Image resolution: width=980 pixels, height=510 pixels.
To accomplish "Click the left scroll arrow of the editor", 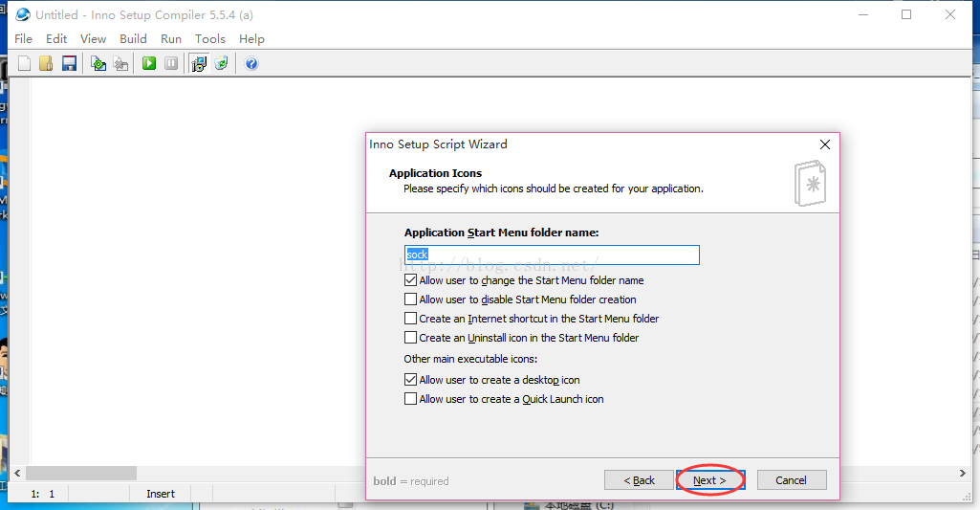I will (x=17, y=473).
